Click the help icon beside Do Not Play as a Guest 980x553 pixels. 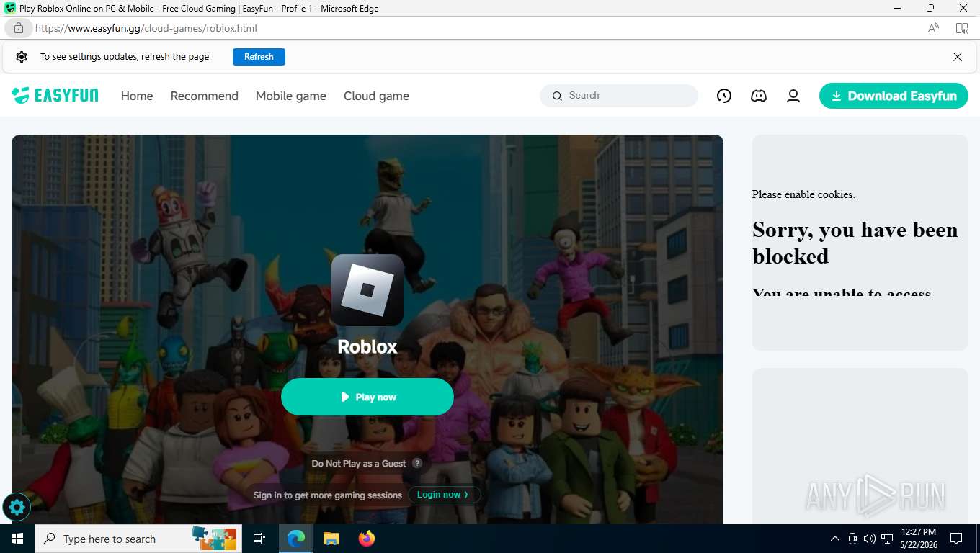(417, 463)
